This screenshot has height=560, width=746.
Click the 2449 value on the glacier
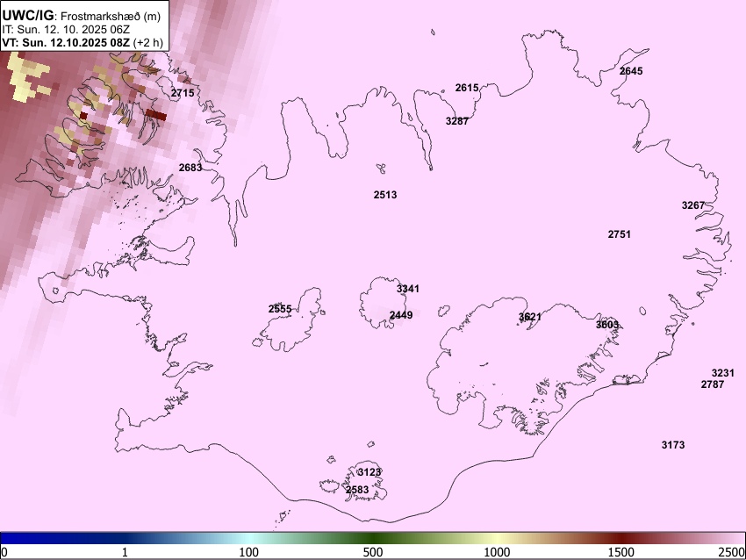(401, 315)
